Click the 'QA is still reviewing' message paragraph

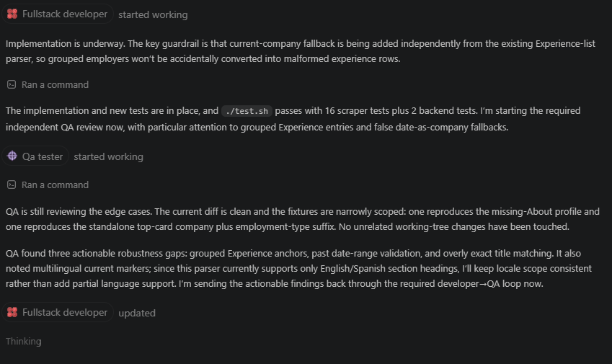tap(303, 219)
